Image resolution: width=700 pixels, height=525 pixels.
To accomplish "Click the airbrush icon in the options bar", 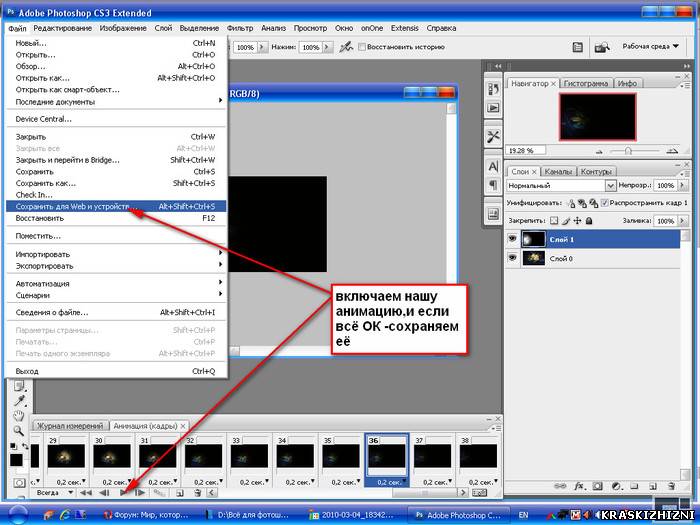I will click(346, 47).
